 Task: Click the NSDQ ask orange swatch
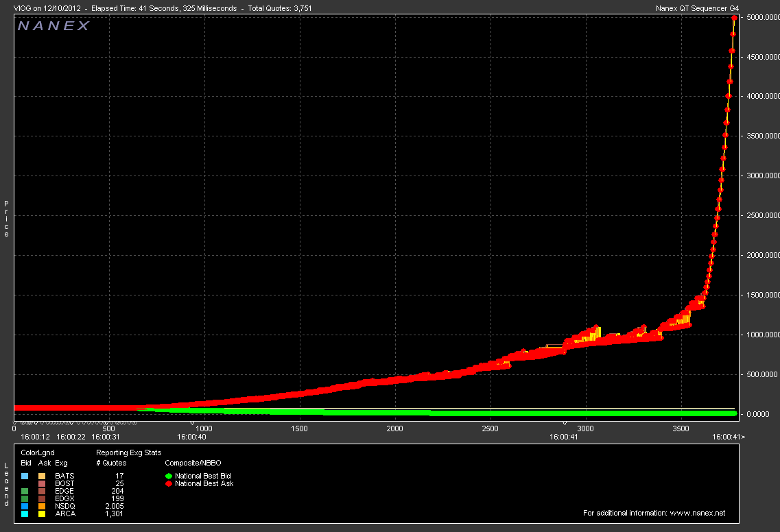pyautogui.click(x=42, y=506)
